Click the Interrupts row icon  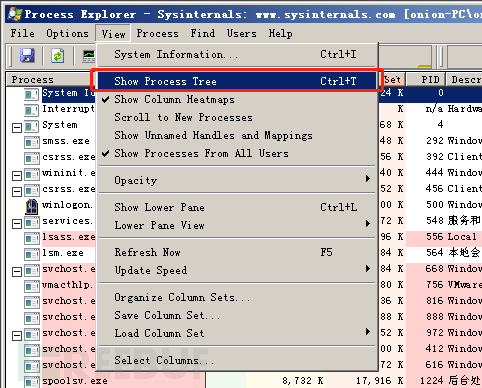32,110
